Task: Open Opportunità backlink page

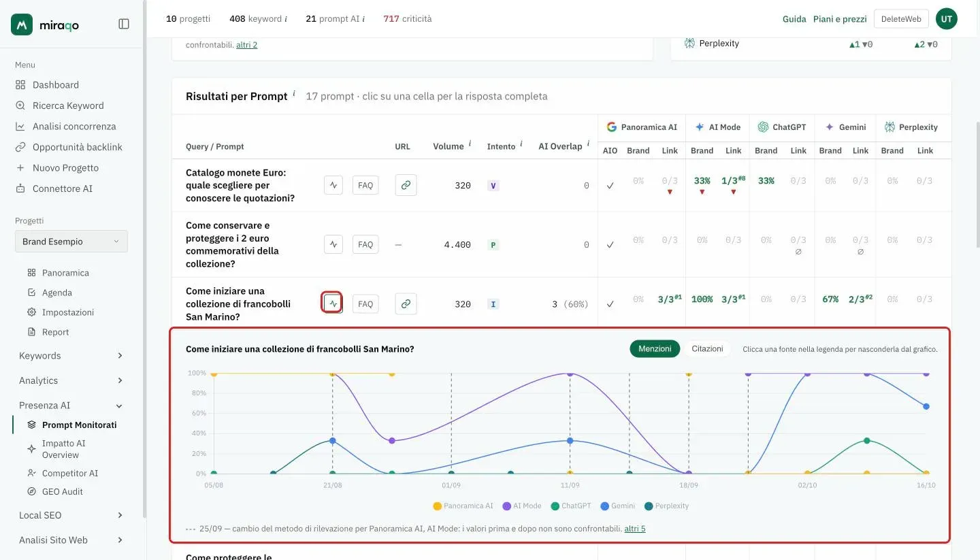Action: (77, 147)
